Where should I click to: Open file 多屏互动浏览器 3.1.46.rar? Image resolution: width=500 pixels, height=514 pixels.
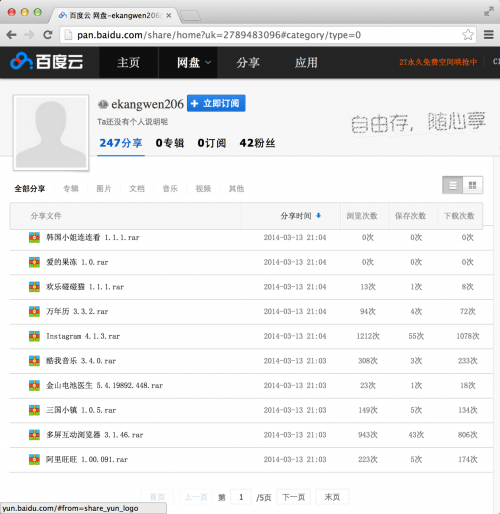point(95,435)
